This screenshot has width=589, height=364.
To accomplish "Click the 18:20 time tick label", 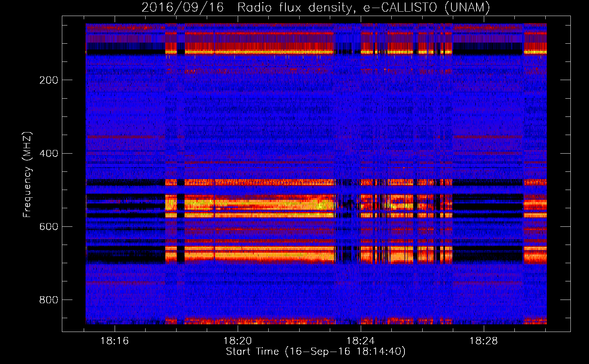I will (x=238, y=341).
